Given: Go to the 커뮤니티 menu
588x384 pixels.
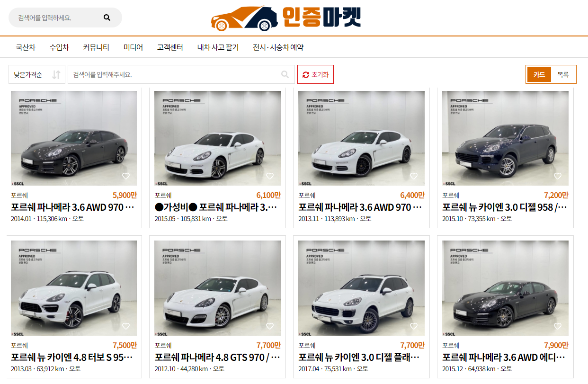Looking at the screenshot, I should (x=96, y=47).
